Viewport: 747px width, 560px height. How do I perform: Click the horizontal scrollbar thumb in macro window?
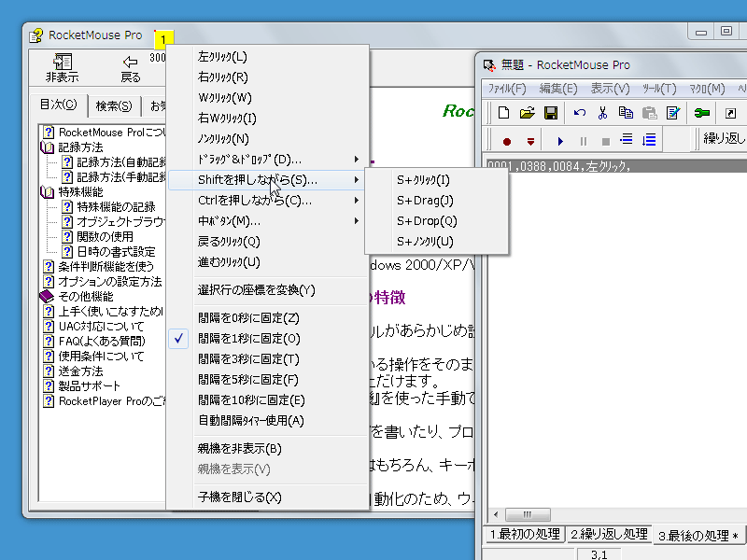click(x=528, y=514)
